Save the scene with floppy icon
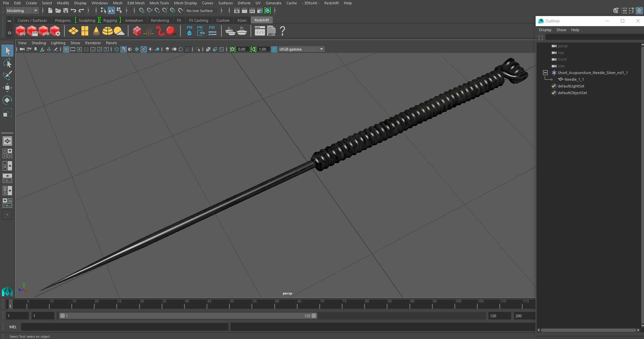 pyautogui.click(x=66, y=11)
